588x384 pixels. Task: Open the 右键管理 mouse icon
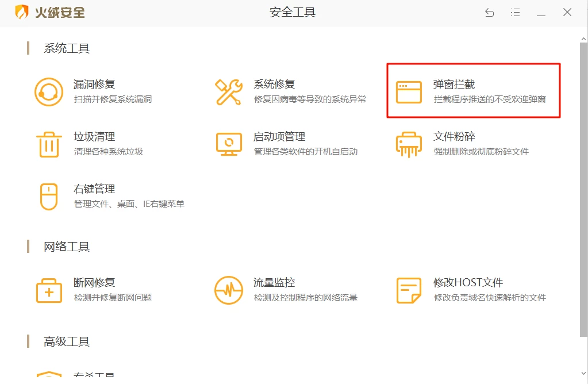(49, 197)
